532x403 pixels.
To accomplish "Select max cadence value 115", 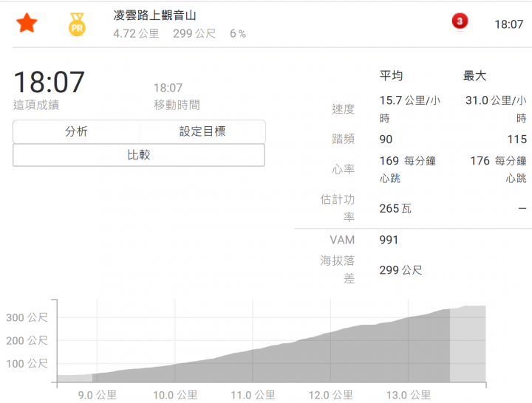I will click(x=516, y=139).
